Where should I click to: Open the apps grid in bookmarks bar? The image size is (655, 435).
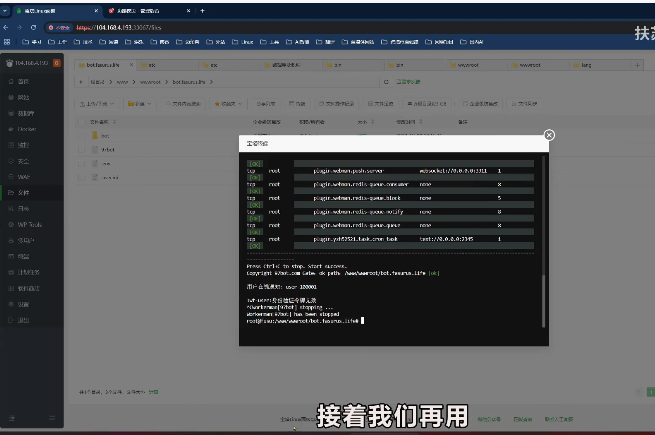click(x=7, y=42)
